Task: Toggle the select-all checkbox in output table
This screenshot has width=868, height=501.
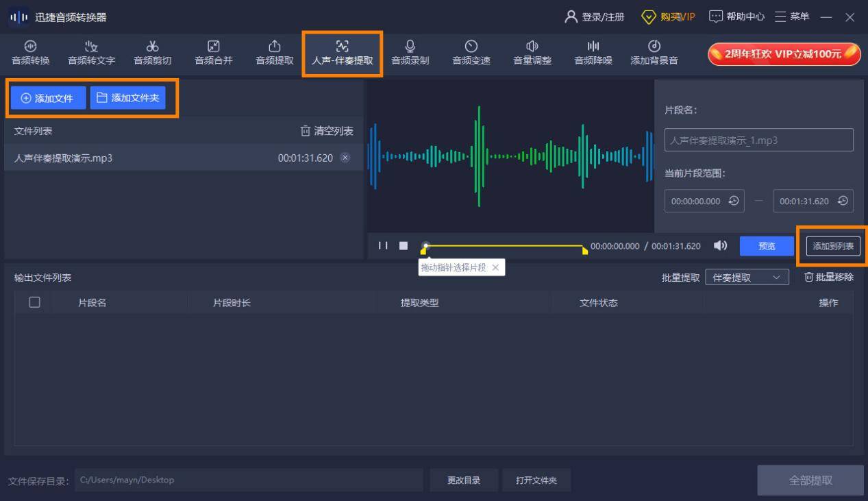Action: (34, 302)
